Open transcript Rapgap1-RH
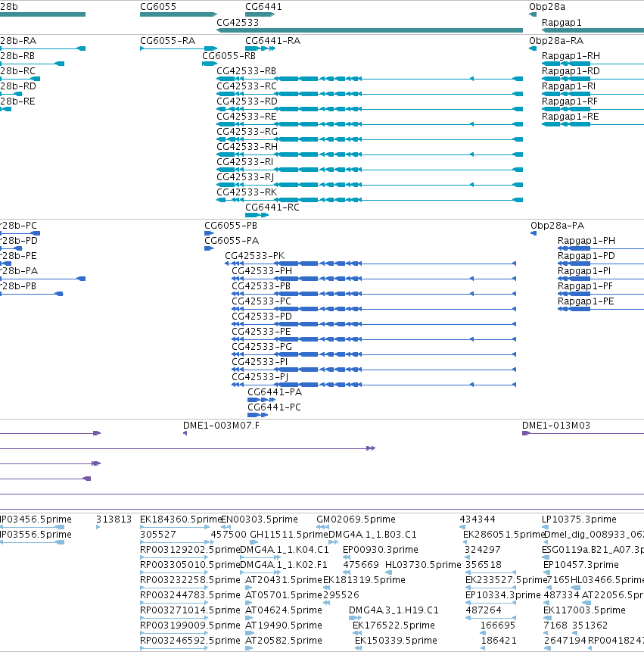The width and height of the screenshot is (644, 652). pos(571,56)
